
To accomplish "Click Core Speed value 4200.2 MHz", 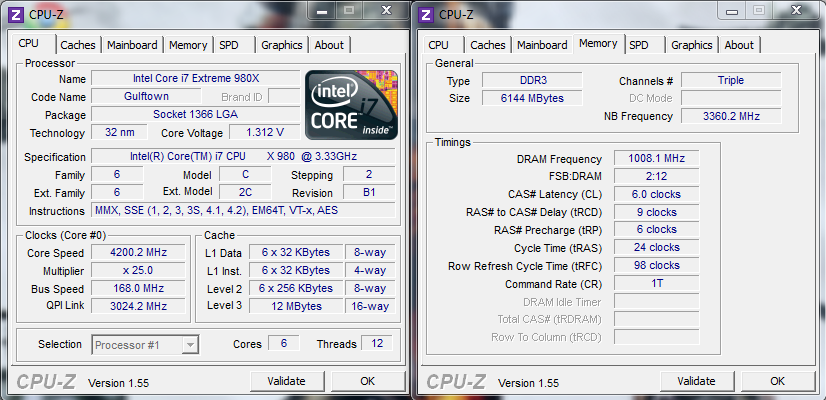I will (138, 252).
